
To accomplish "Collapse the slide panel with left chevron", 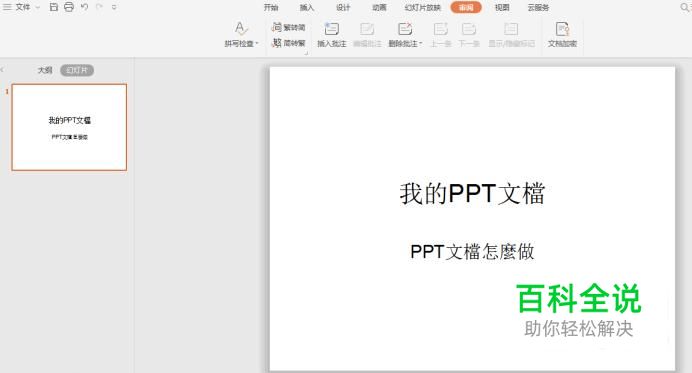I will pos(2,70).
